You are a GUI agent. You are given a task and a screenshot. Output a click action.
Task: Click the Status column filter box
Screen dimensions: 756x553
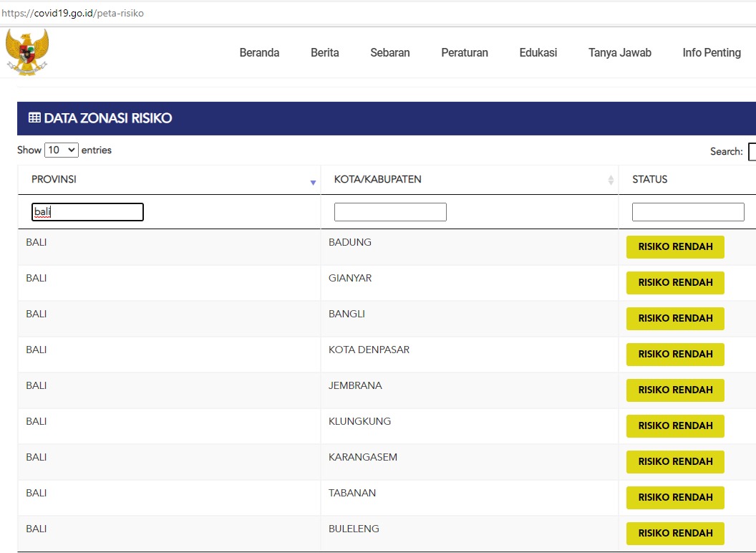pos(688,212)
